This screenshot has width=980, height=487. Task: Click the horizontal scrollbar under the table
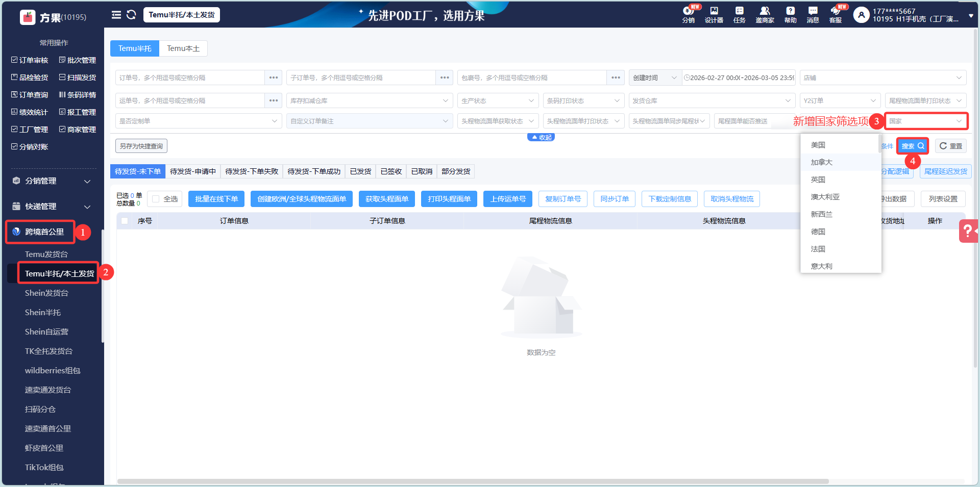pyautogui.click(x=473, y=481)
